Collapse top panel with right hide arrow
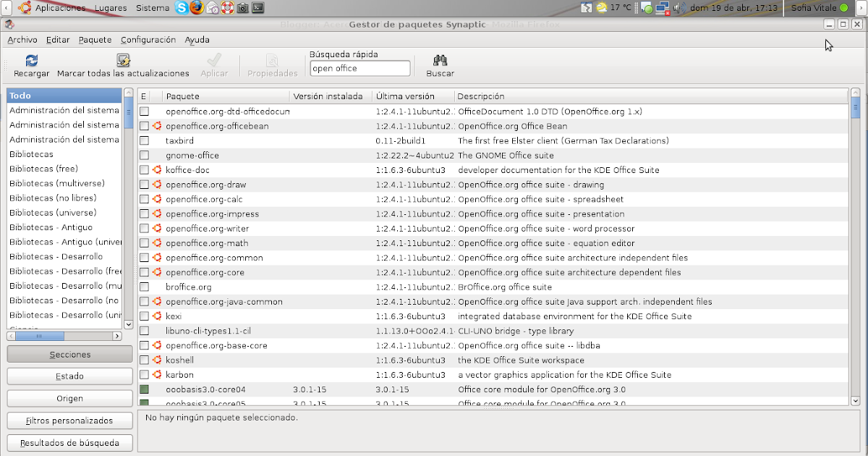 (863, 8)
